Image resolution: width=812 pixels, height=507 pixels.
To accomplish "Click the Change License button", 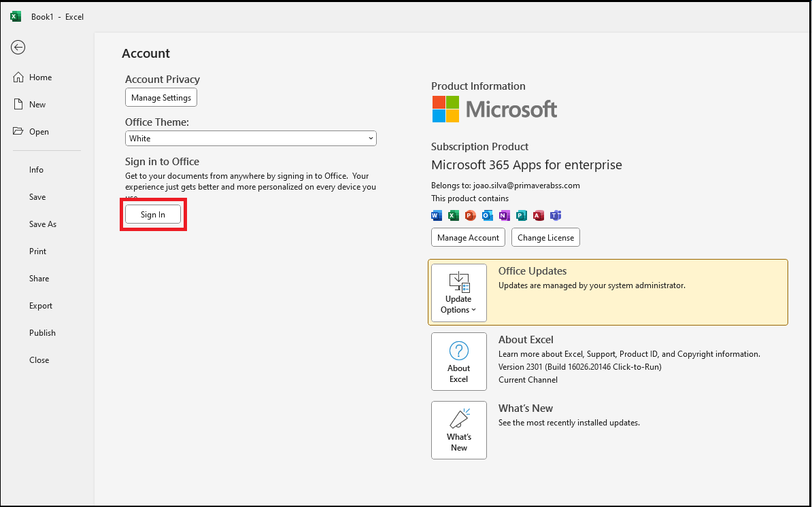I will point(546,237).
